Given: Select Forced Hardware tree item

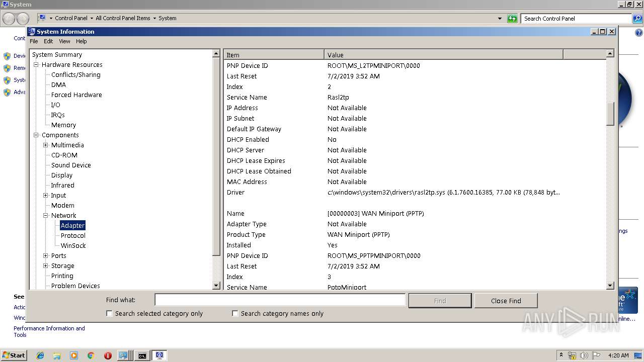Looking at the screenshot, I should 76,95.
